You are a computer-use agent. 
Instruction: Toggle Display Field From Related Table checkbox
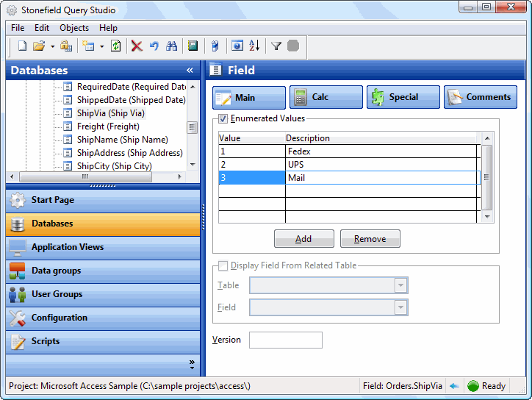(x=223, y=265)
